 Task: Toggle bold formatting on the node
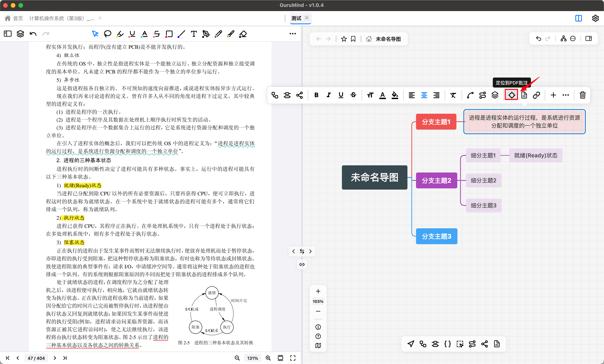pyautogui.click(x=316, y=95)
